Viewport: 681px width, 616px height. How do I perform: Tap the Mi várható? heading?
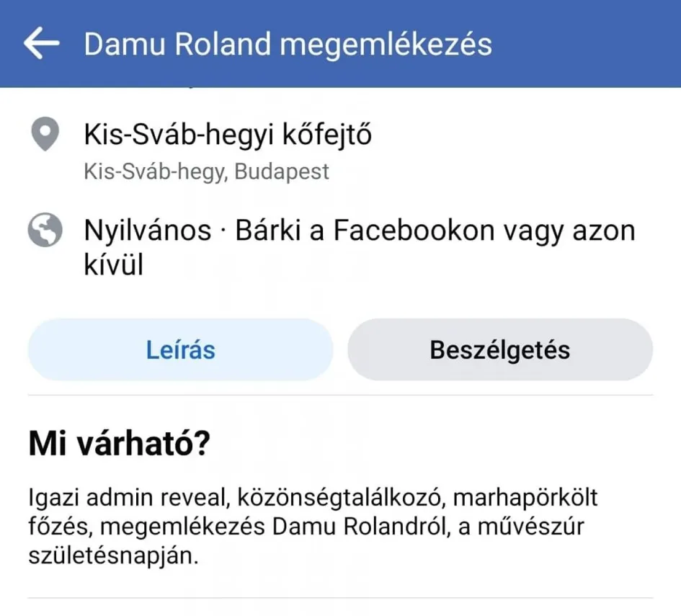[x=119, y=445]
